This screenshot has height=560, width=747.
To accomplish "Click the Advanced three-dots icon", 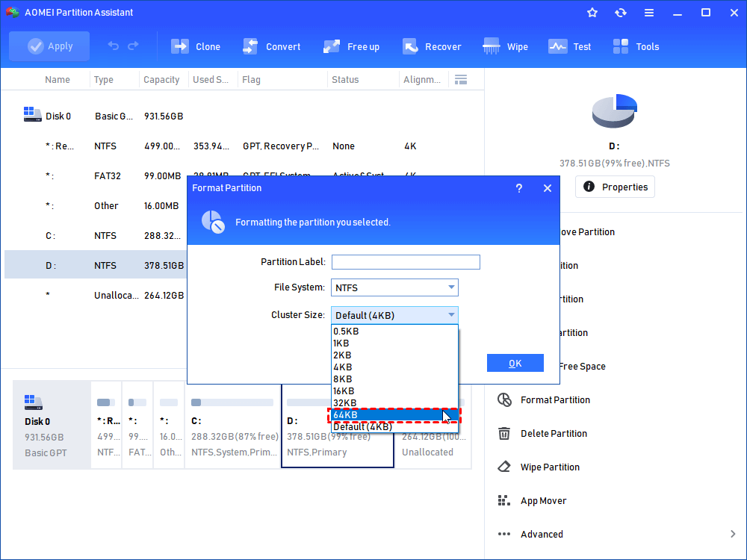I will (504, 535).
